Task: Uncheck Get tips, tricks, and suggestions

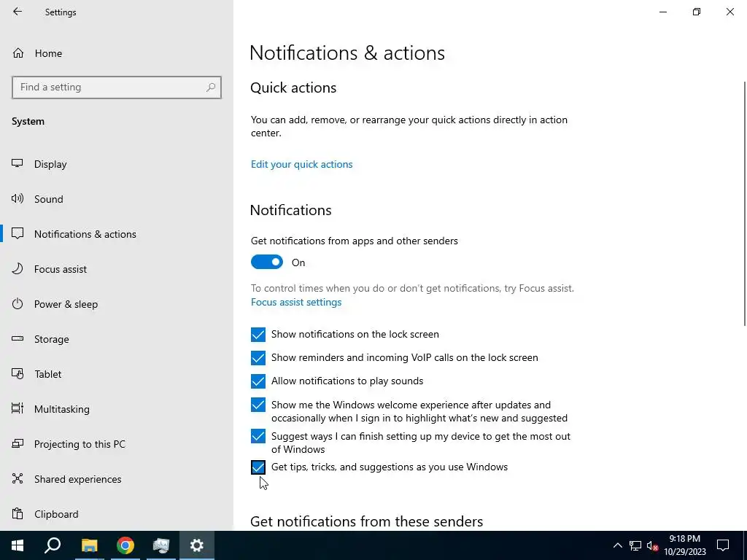Action: click(258, 467)
